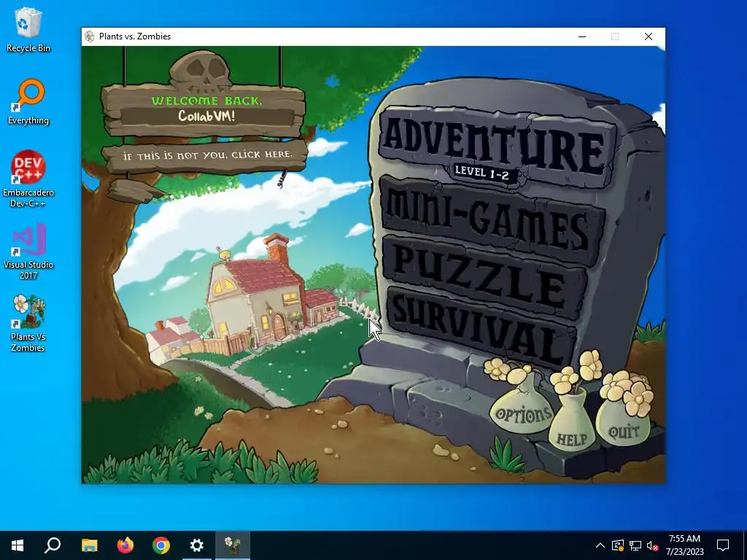The image size is (747, 560).
Task: Select Visual Studio 2017 desktop shortcut
Action: click(28, 251)
